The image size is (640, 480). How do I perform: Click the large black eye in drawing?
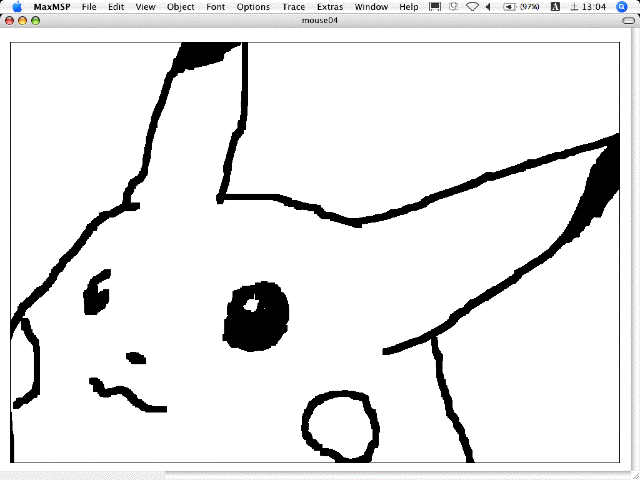[x=257, y=316]
